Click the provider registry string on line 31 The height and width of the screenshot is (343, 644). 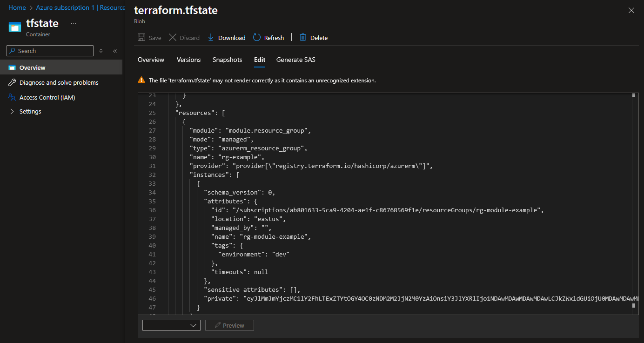point(331,166)
